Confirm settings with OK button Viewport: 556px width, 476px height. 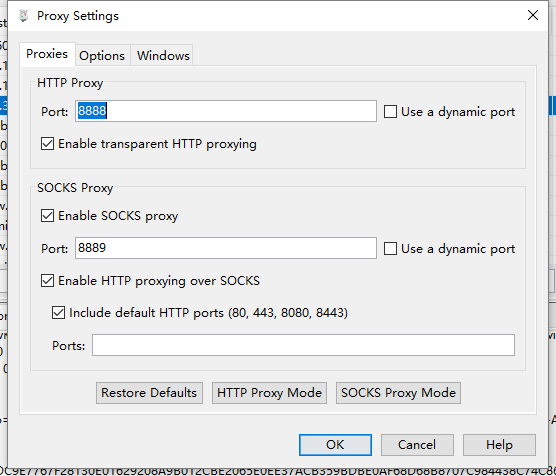pyautogui.click(x=335, y=445)
